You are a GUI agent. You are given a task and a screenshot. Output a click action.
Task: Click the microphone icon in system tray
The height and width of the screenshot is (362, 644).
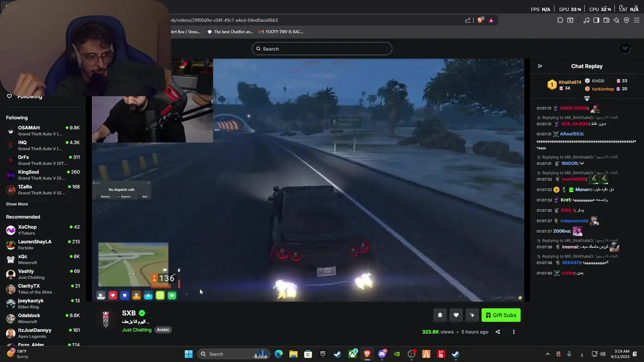click(x=569, y=354)
